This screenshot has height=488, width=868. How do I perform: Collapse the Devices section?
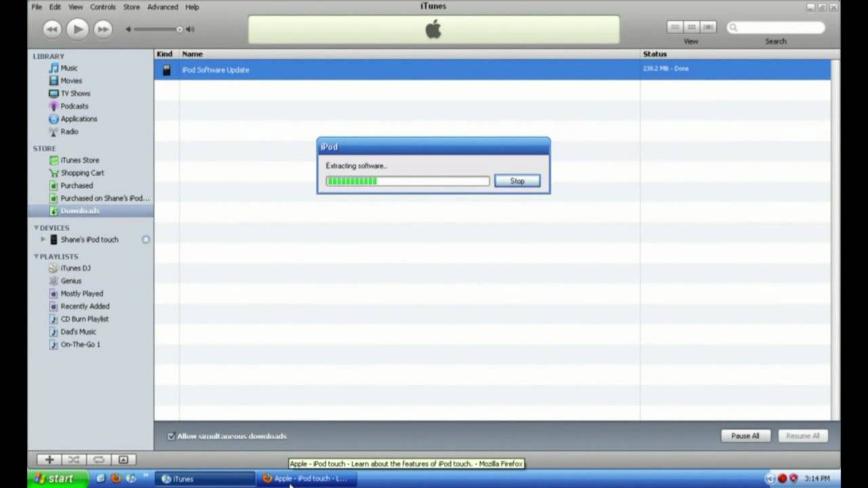pyautogui.click(x=36, y=228)
